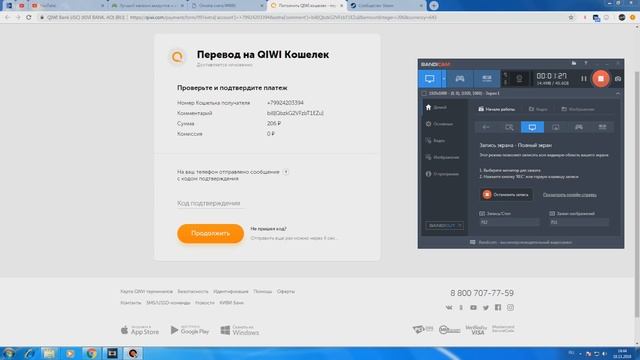Viewport: 640px width, 360px height.
Task: Open the VK social icon in the footer
Action: (x=449, y=307)
